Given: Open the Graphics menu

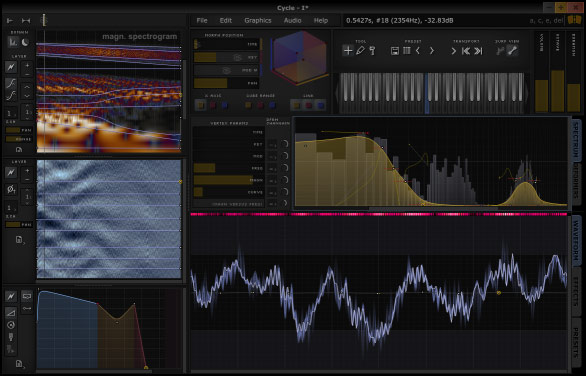Looking at the screenshot, I should (x=257, y=21).
